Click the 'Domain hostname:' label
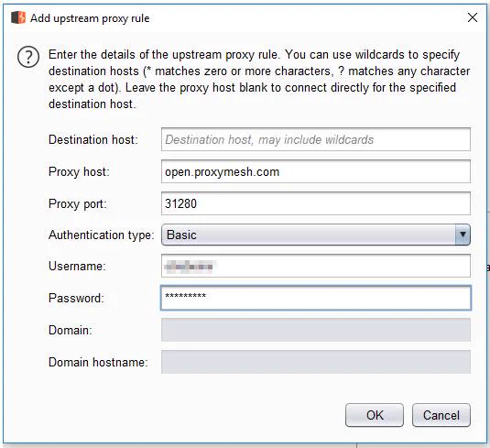The width and height of the screenshot is (490, 448). (98, 362)
